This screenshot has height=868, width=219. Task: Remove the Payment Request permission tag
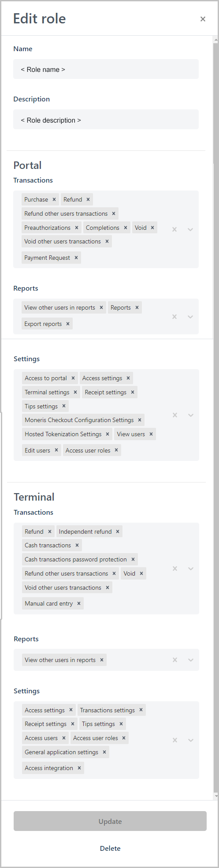click(76, 258)
